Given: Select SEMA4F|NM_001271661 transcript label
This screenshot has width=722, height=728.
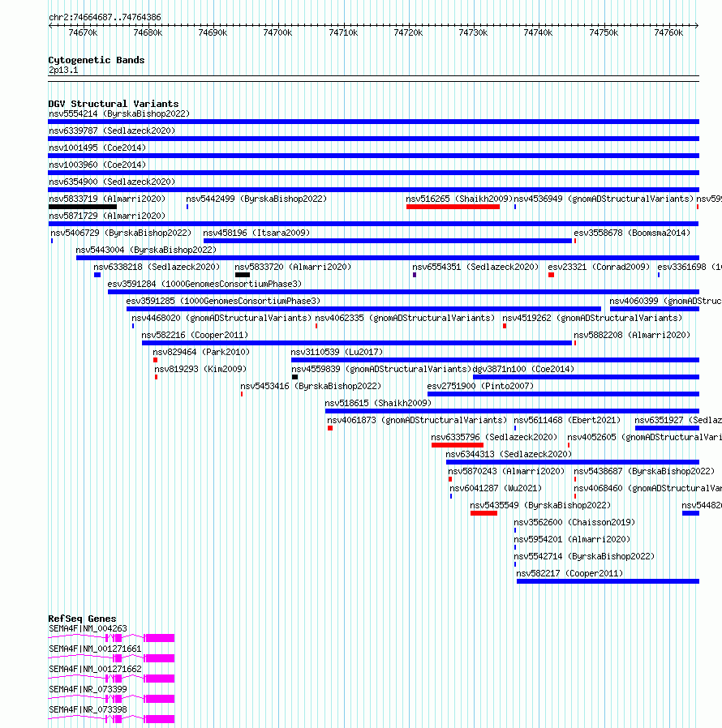Looking at the screenshot, I should tap(95, 649).
